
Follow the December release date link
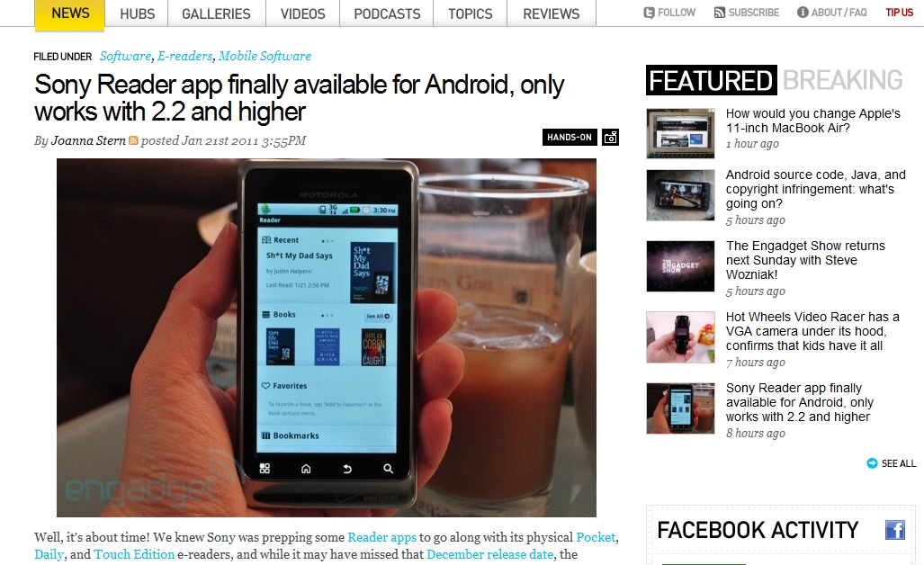[x=489, y=554]
